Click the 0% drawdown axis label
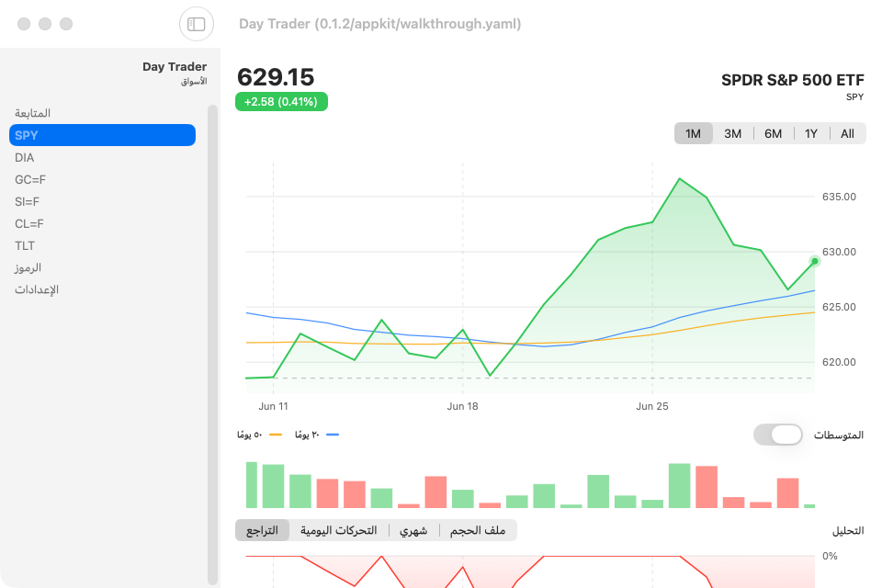Image resolution: width=882 pixels, height=588 pixels. (x=830, y=556)
